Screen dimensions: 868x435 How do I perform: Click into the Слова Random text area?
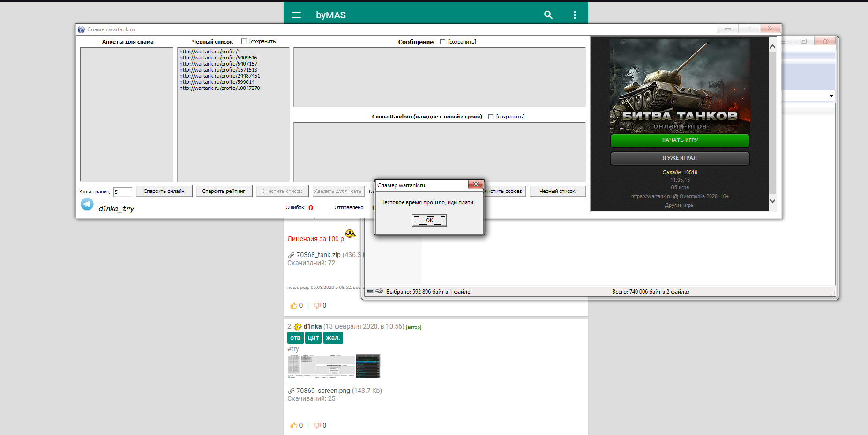pyautogui.click(x=440, y=152)
